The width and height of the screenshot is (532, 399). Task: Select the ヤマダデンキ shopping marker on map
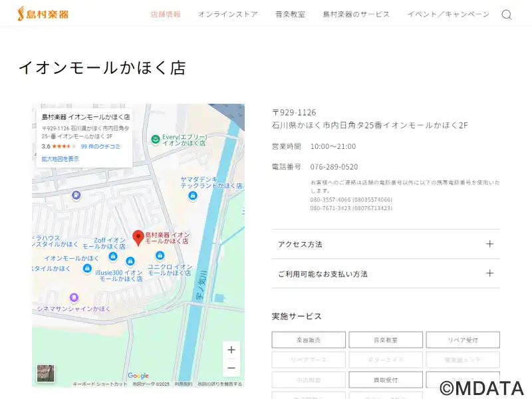tap(193, 196)
